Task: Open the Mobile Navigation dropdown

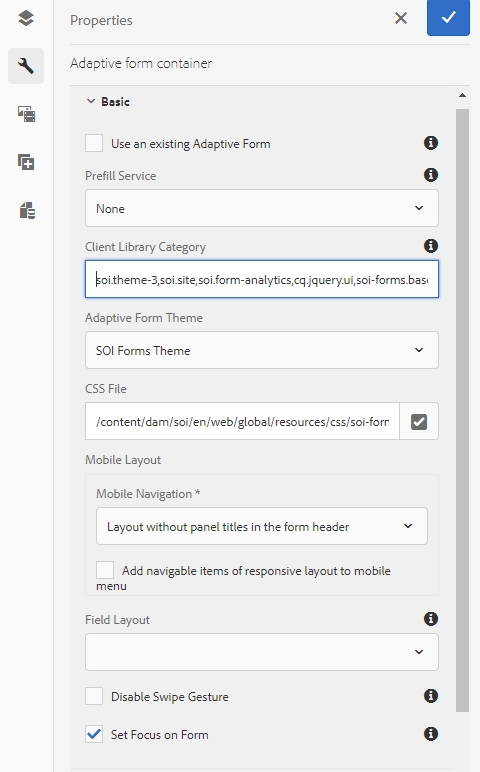Action: click(x=262, y=526)
